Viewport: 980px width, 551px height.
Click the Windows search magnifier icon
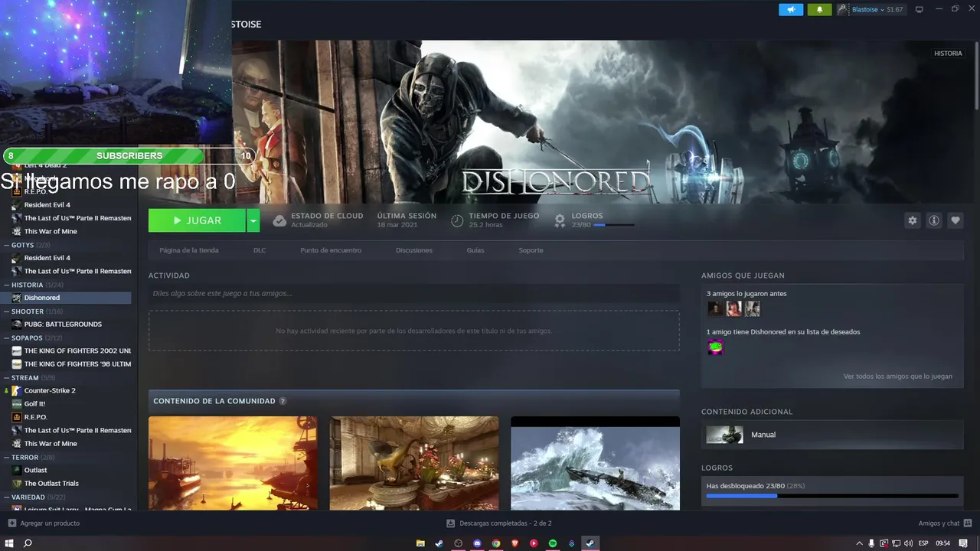point(28,543)
